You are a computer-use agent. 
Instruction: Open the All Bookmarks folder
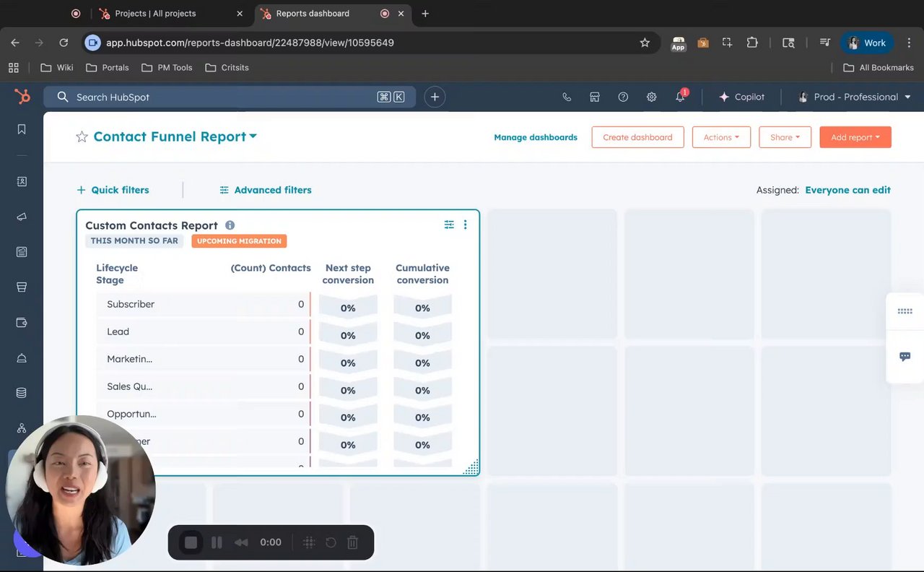pos(879,67)
